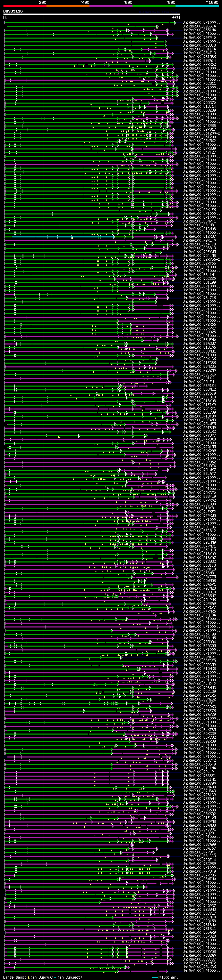The image size is (222, 980).
Task: Select hit UniRef100_Q8I5S6
Action: (199, 57)
